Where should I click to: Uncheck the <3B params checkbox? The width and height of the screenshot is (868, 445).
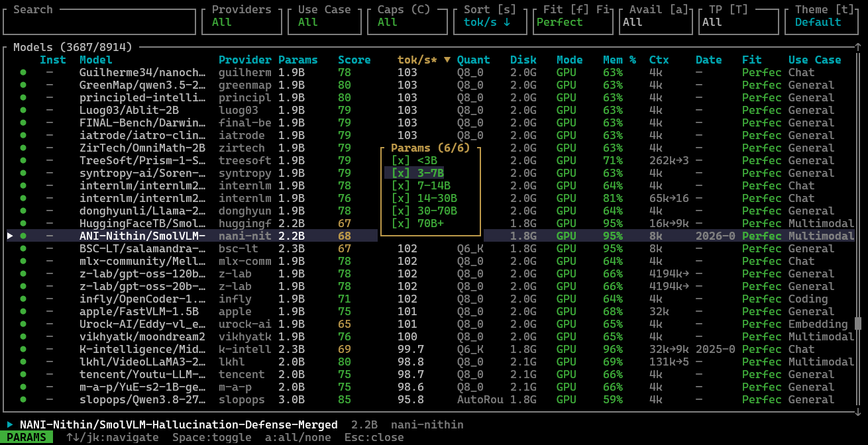(x=401, y=161)
